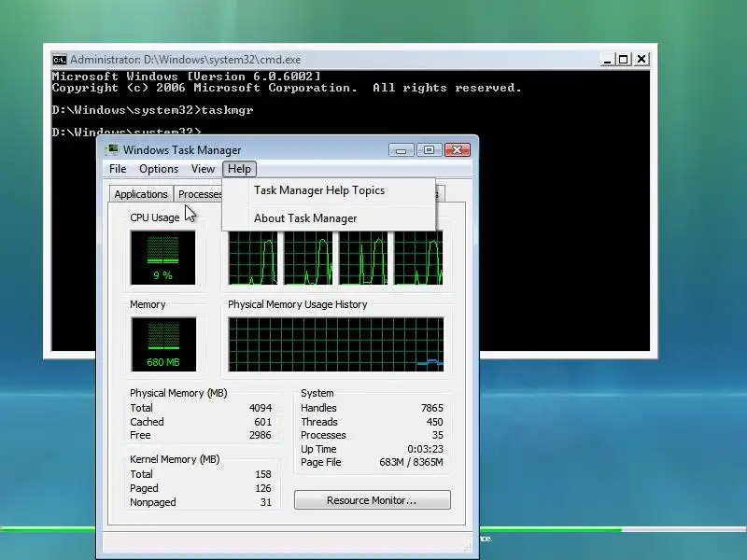The height and width of the screenshot is (560, 747).
Task: Switch to the Applications tab
Action: 141,194
